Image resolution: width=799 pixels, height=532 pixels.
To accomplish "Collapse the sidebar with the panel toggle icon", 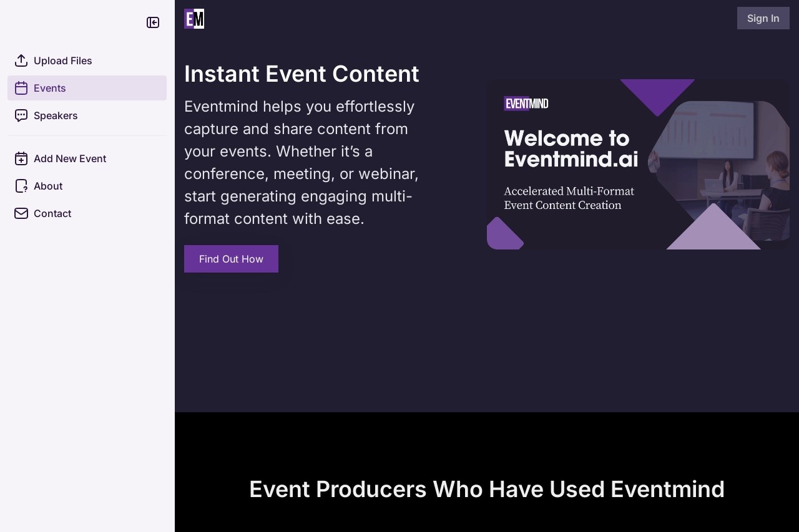I will point(153,22).
